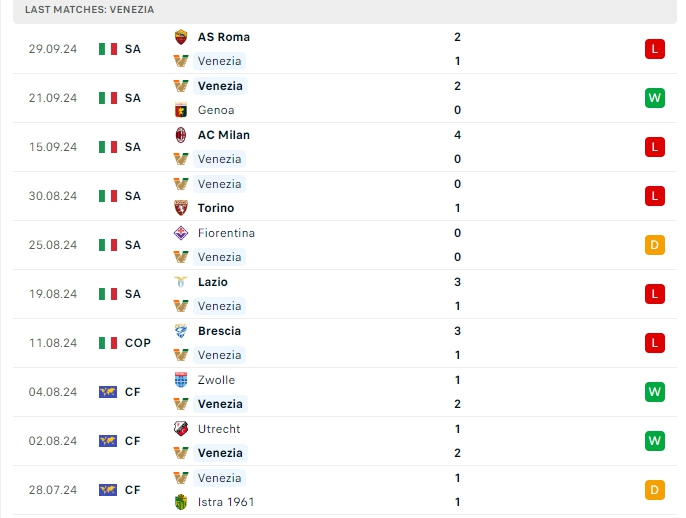Click the Fiorentina club crest

pyautogui.click(x=181, y=233)
